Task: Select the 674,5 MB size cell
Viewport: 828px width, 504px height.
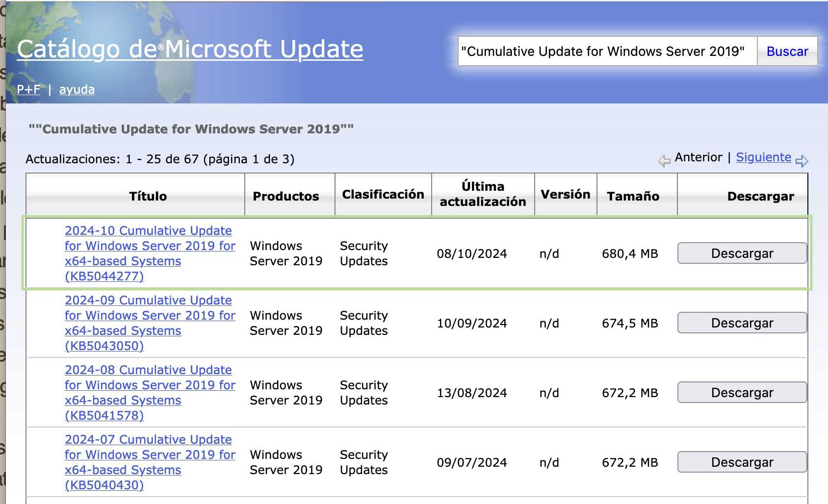Action: pyautogui.click(x=630, y=323)
